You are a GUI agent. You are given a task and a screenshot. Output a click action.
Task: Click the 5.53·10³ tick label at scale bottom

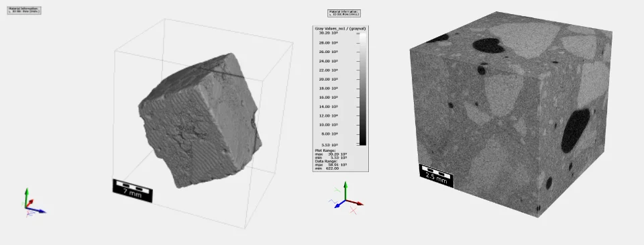click(329, 145)
